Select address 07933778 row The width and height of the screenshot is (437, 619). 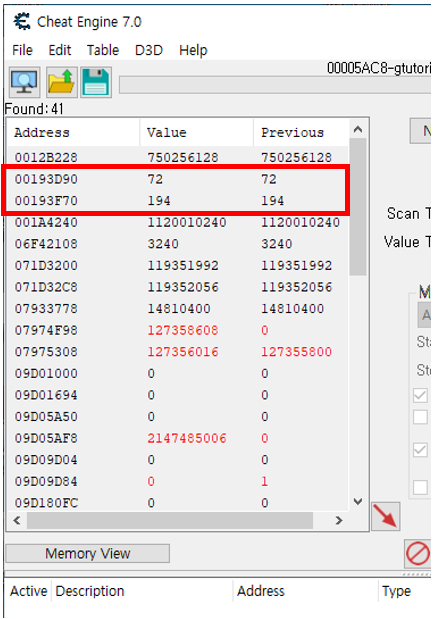[x=178, y=308]
